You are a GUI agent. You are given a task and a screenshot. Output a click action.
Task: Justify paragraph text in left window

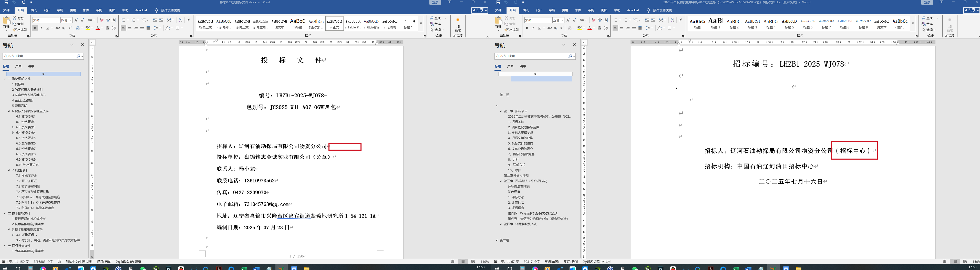tap(142, 28)
